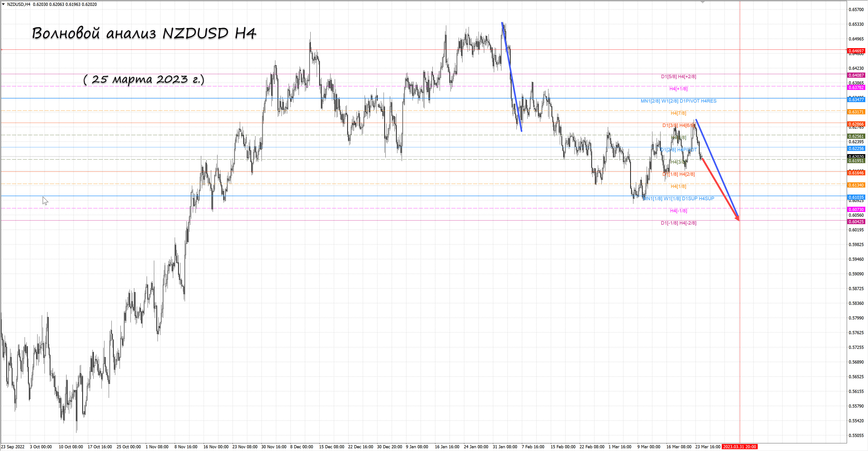Select the blue 0.63477 price tag
Viewport: 868px width, 451px height.
point(856,100)
